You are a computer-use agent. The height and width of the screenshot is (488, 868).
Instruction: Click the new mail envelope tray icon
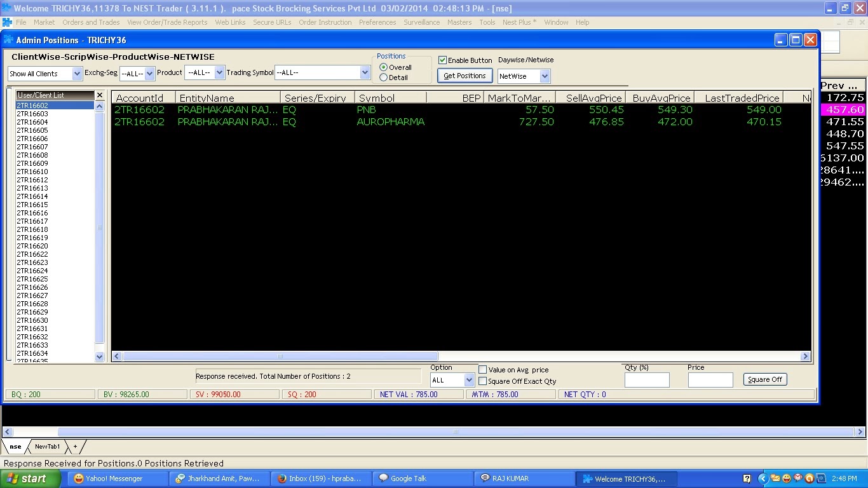click(x=775, y=478)
